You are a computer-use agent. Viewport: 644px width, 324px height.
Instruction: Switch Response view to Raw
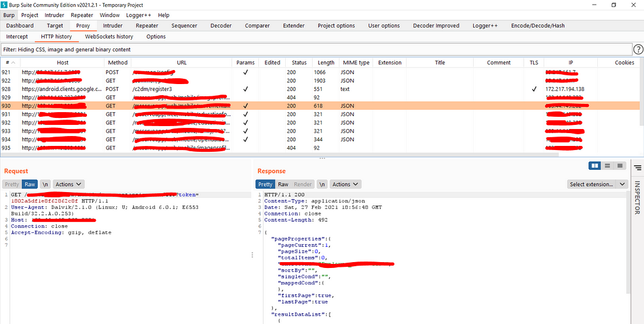tap(283, 184)
